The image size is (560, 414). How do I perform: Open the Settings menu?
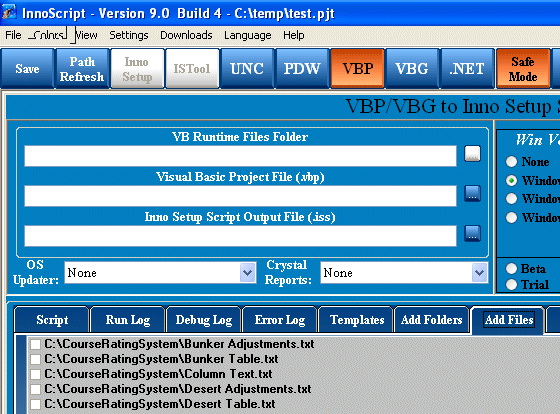129,35
